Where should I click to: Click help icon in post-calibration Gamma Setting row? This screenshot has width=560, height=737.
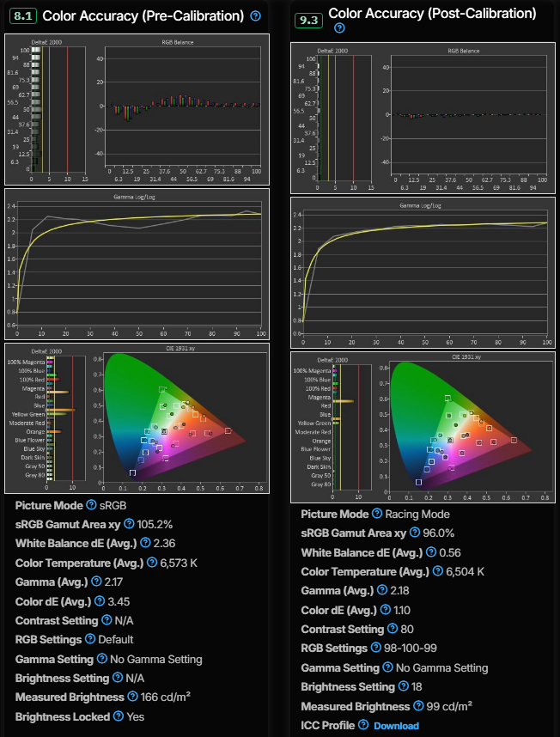387,667
